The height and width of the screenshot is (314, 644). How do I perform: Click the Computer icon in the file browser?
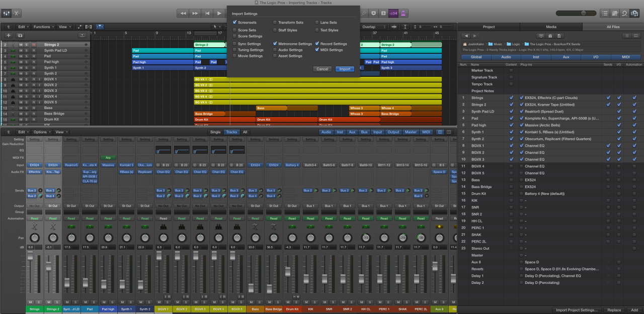(x=540, y=36)
